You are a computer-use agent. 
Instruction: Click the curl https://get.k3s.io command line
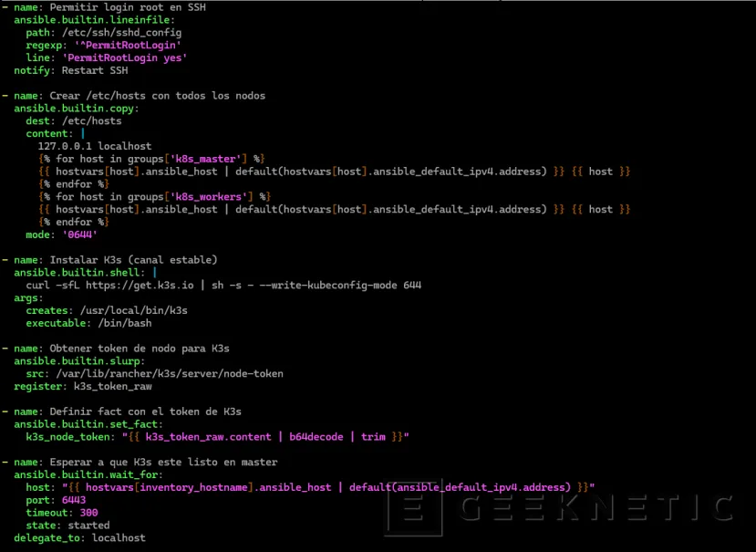click(223, 285)
